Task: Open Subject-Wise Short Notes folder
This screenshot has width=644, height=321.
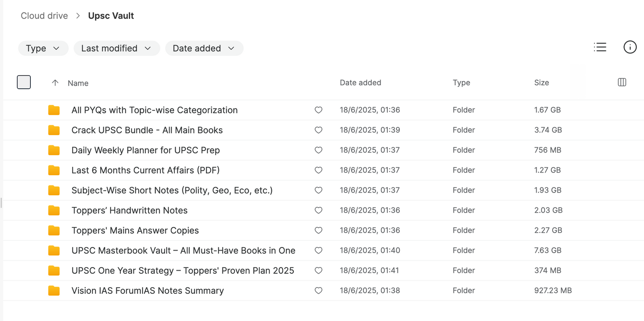Action: tap(172, 190)
